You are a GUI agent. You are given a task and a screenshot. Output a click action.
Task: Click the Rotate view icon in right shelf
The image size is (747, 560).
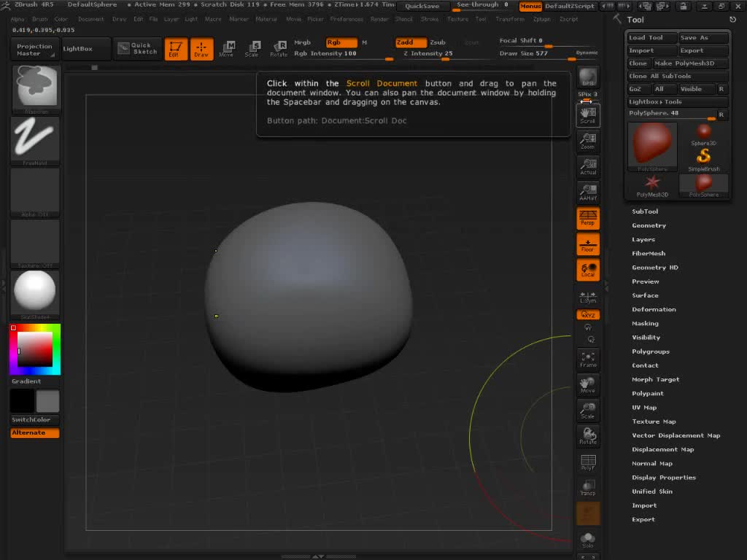[588, 437]
